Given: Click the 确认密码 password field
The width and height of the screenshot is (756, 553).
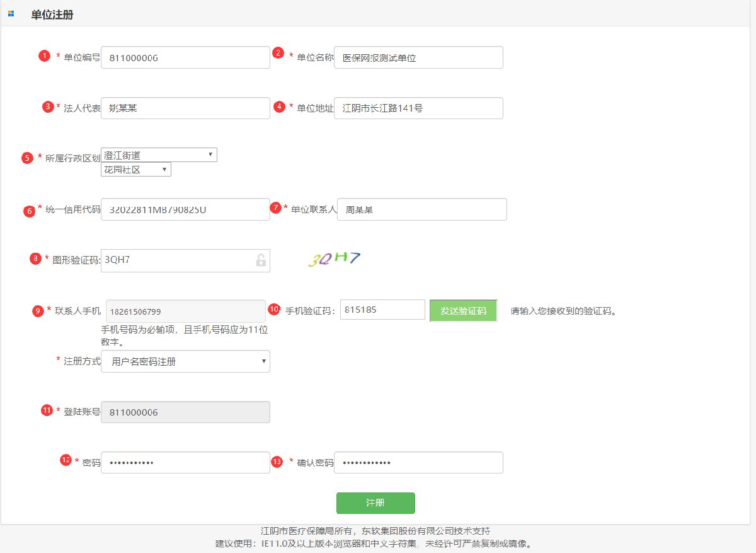Looking at the screenshot, I should click(418, 462).
